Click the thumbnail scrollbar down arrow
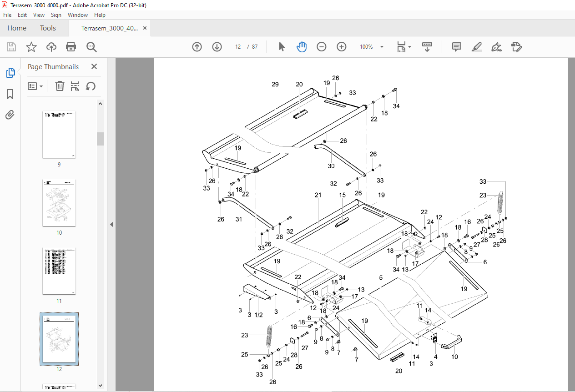This screenshot has width=575, height=392. [x=100, y=386]
